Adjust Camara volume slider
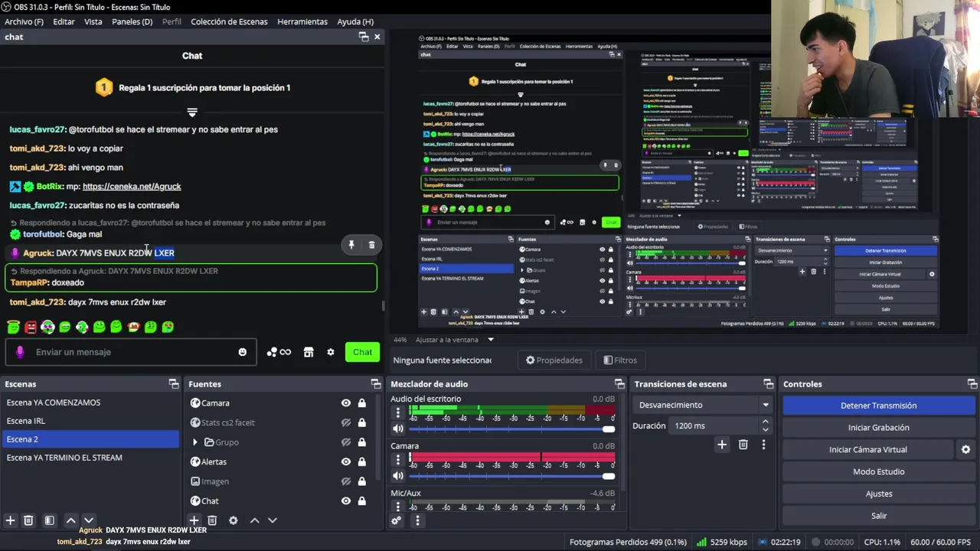The width and height of the screenshot is (980, 551). (512, 476)
